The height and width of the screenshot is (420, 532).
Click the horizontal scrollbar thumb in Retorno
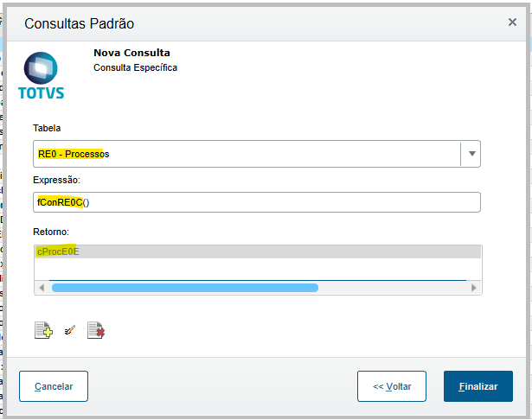coord(184,288)
